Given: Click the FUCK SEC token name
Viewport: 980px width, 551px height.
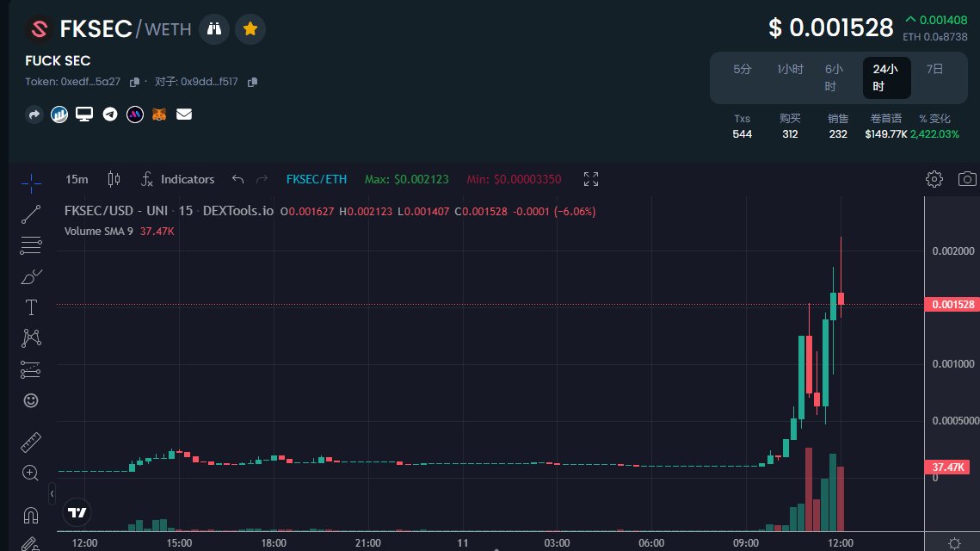Looking at the screenshot, I should 58,60.
